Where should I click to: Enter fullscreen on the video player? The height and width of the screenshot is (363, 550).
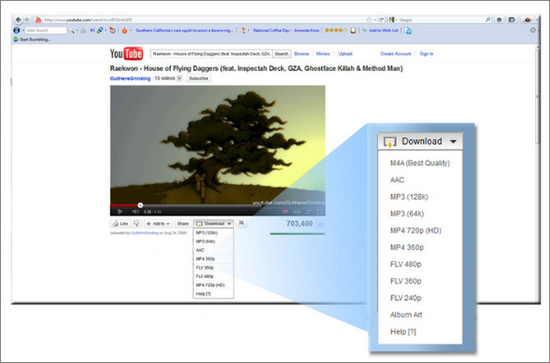(320, 211)
